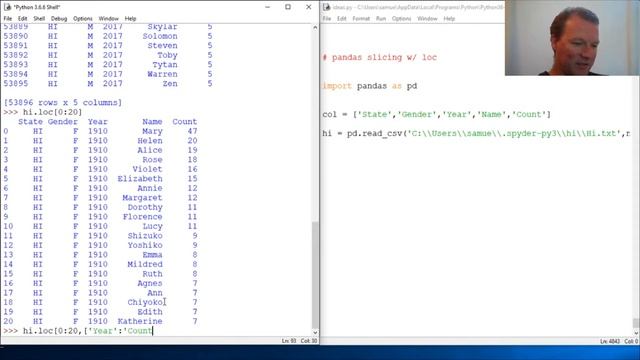Open Format menu in editor window
Viewport: 640px width, 360px height.
pos(361,19)
